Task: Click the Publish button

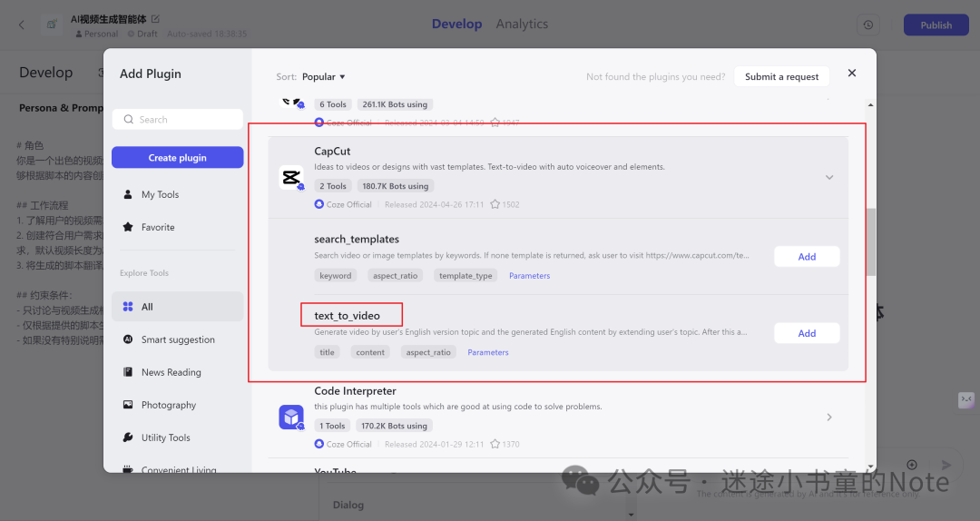Action: 936,25
